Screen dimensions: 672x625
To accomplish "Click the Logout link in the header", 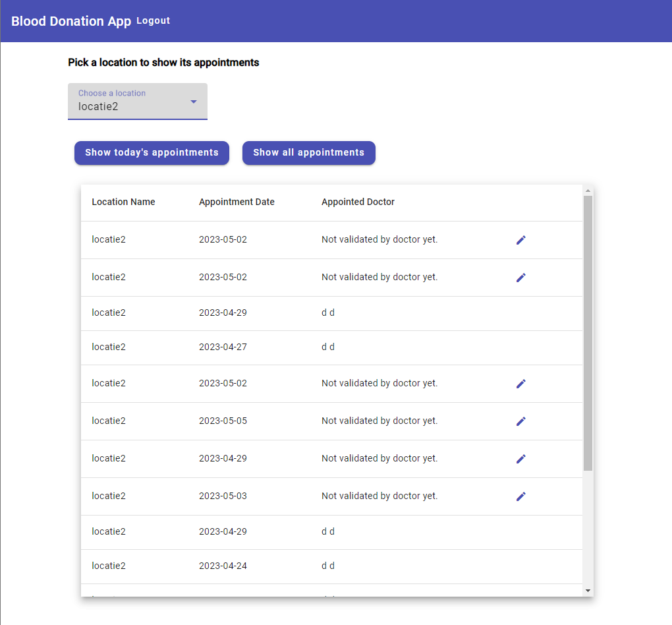I will [x=153, y=20].
